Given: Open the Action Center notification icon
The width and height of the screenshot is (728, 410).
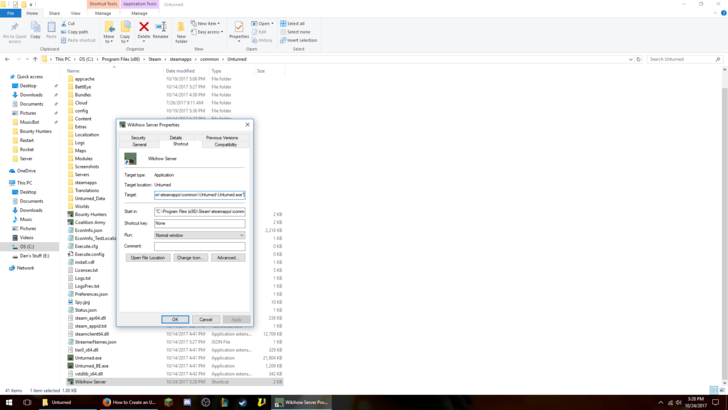Looking at the screenshot, I should point(715,402).
